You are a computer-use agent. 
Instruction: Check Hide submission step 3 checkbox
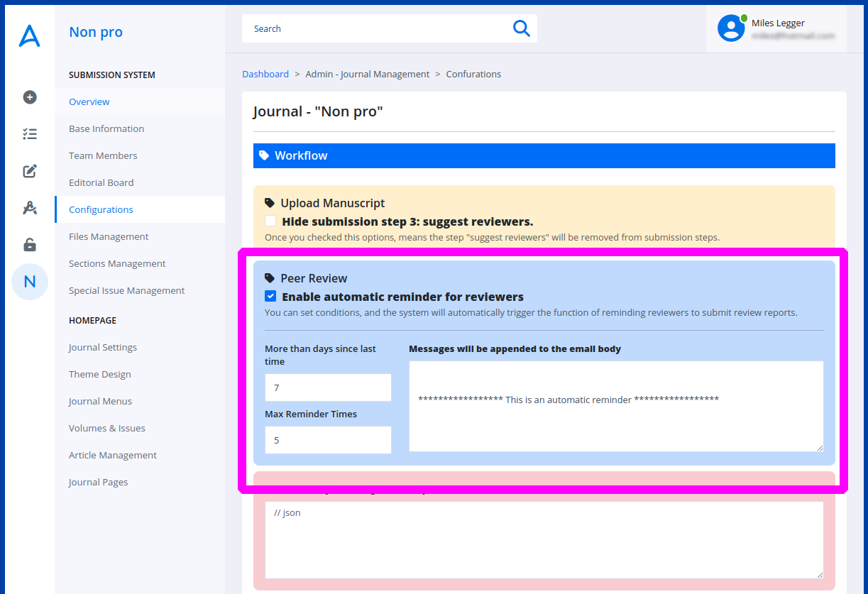tap(270, 221)
